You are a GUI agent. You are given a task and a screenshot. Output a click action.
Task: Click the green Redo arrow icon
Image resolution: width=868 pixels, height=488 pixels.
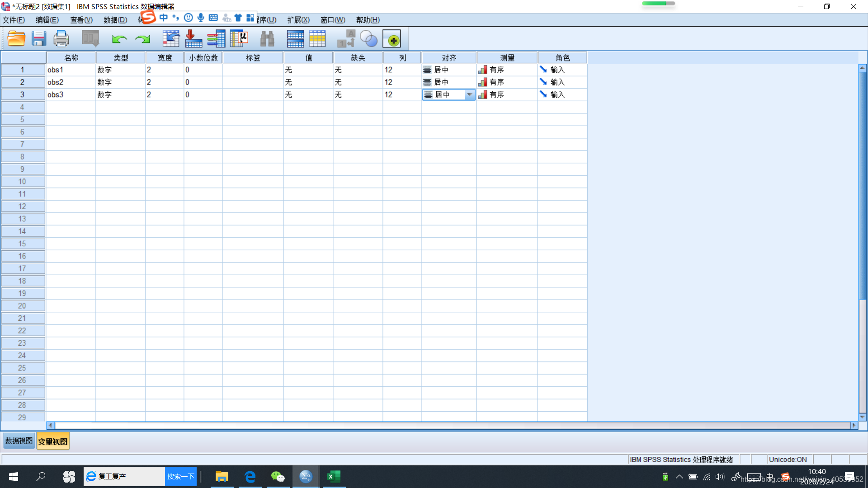coord(142,39)
